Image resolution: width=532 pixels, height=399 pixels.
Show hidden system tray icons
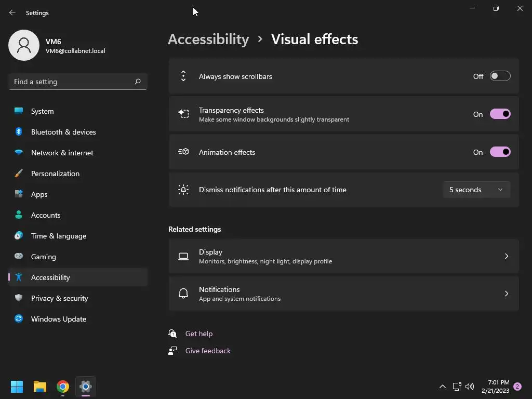443,387
